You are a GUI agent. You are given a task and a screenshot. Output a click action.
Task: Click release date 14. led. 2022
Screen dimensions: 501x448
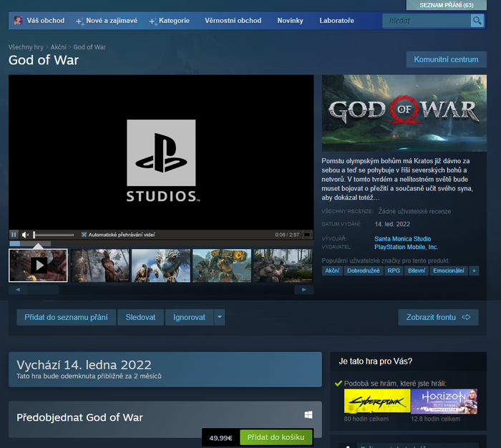392,224
